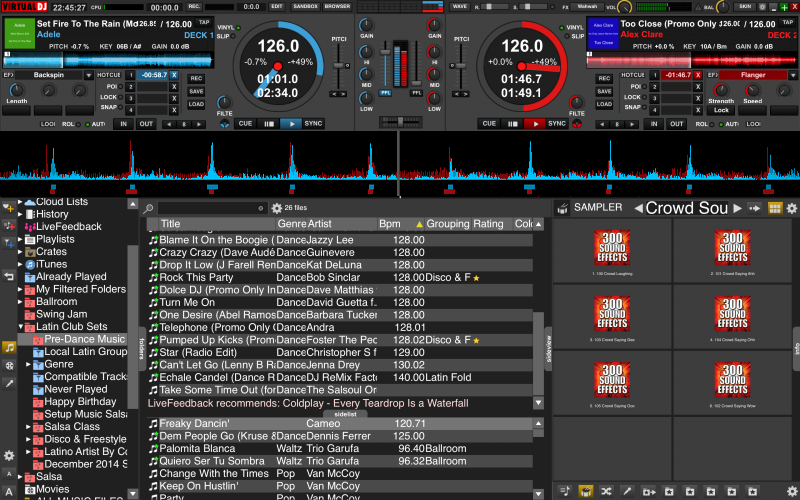This screenshot has height=500, width=800.
Task: Click the Deck 1 album art thumbnail for Adele
Action: tap(19, 33)
